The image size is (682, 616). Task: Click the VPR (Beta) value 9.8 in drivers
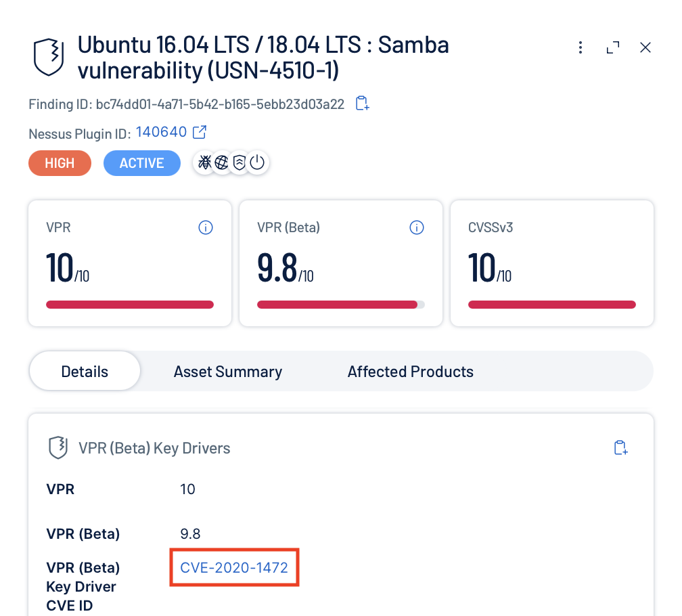(x=190, y=534)
